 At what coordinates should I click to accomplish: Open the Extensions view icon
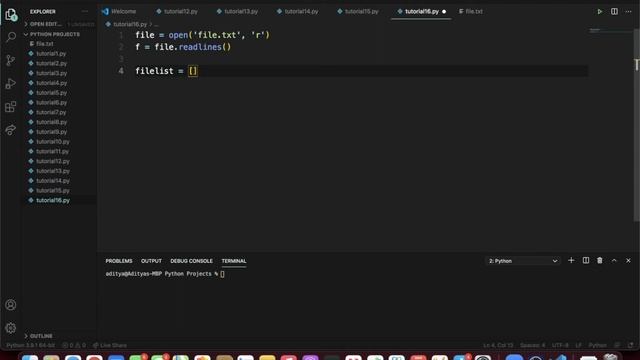11,107
